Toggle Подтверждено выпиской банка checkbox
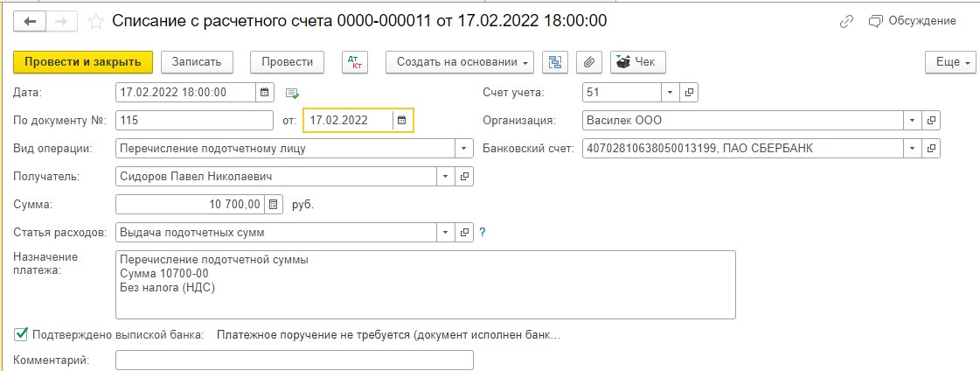This screenshot has height=371, width=980. click(21, 335)
